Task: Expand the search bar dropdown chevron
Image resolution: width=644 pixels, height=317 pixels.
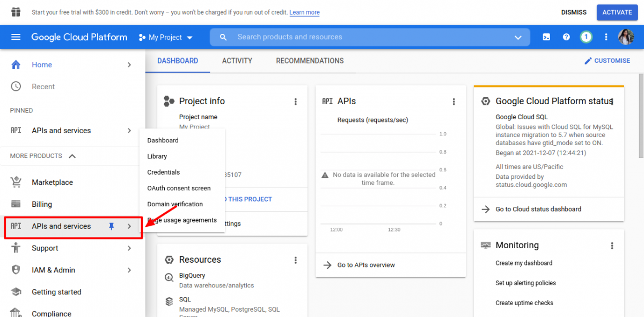Action: click(517, 37)
